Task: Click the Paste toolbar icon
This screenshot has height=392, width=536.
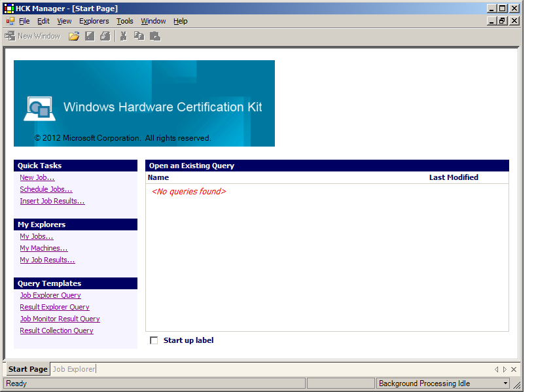Action: coord(154,36)
